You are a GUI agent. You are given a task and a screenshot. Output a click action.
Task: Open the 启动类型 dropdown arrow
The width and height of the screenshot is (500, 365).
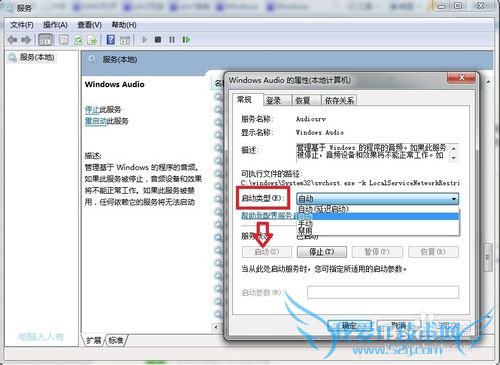[454, 199]
